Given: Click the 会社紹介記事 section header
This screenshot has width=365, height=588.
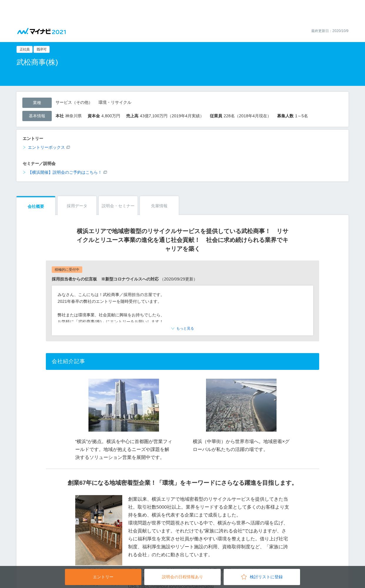Looking at the screenshot, I should pos(182,361).
